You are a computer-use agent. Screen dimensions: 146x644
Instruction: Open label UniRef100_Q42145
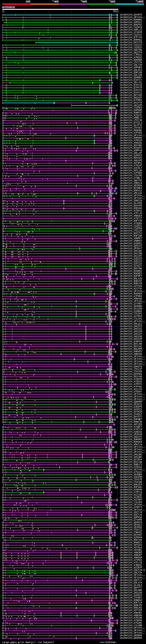131,105
